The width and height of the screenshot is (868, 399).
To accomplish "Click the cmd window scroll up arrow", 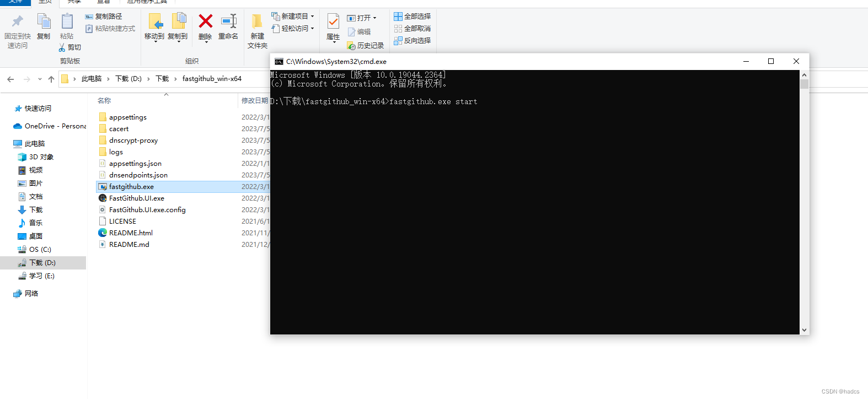I will [x=804, y=75].
